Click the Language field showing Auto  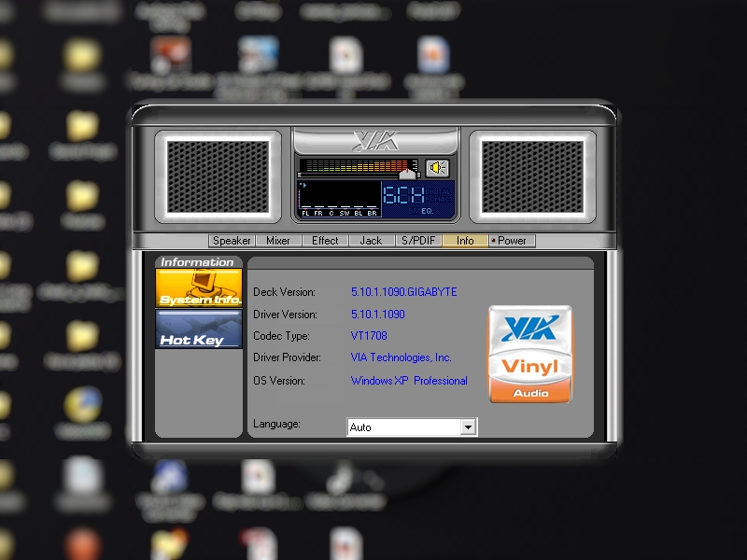412,427
